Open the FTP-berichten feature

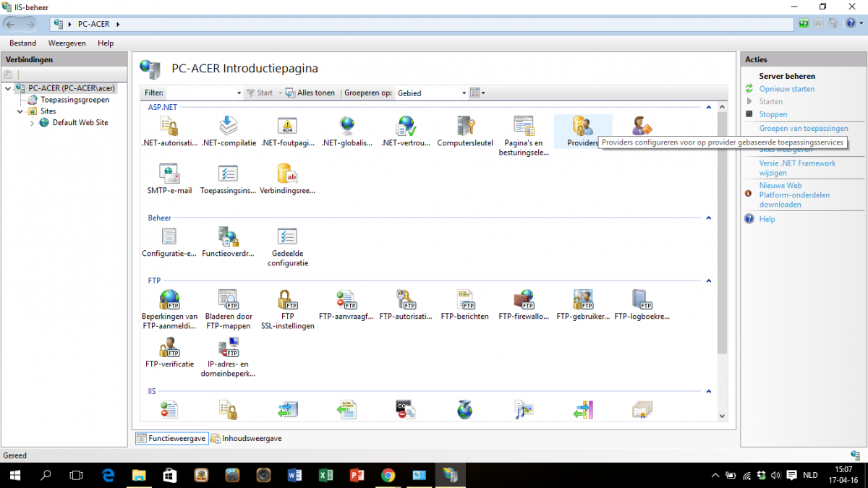click(x=465, y=305)
